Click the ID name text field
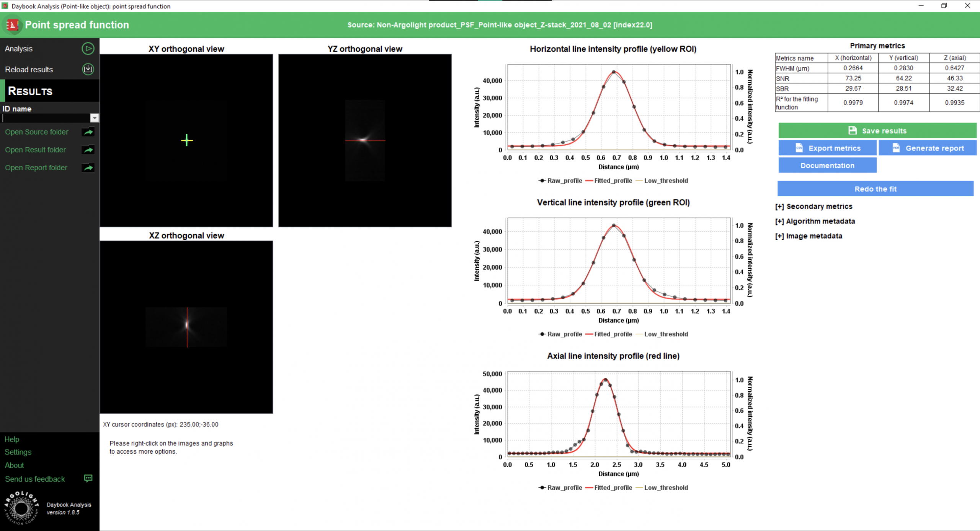The image size is (980, 531). (46, 118)
